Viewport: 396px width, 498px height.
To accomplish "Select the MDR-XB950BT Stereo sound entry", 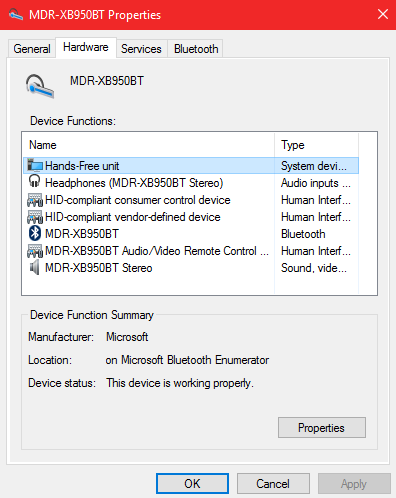I will click(191, 268).
